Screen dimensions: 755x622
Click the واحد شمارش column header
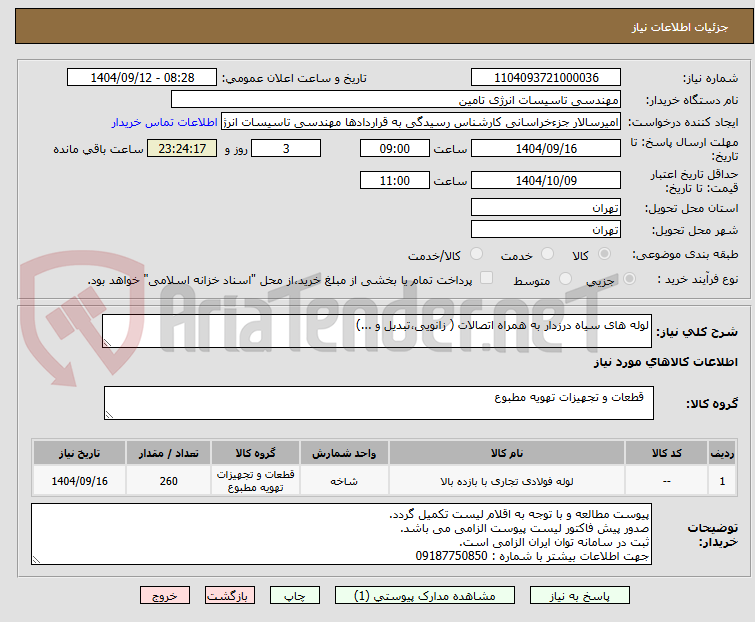[x=344, y=453]
